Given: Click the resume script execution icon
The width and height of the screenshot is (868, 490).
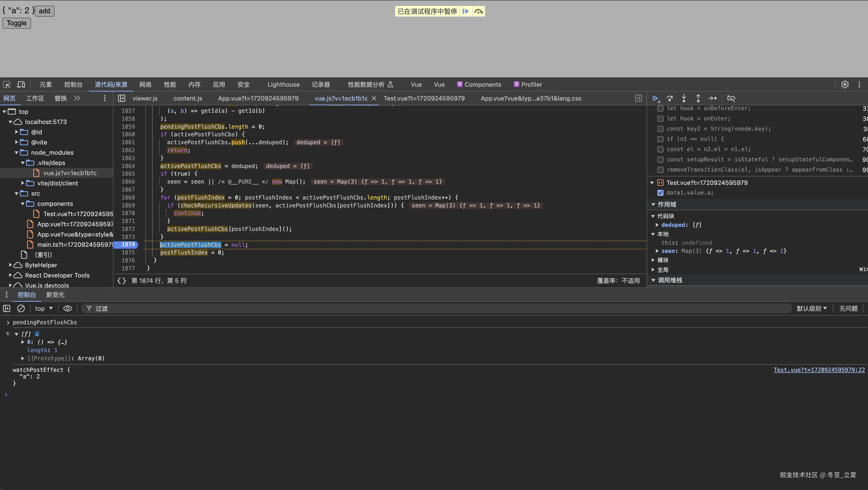Looking at the screenshot, I should click(655, 98).
